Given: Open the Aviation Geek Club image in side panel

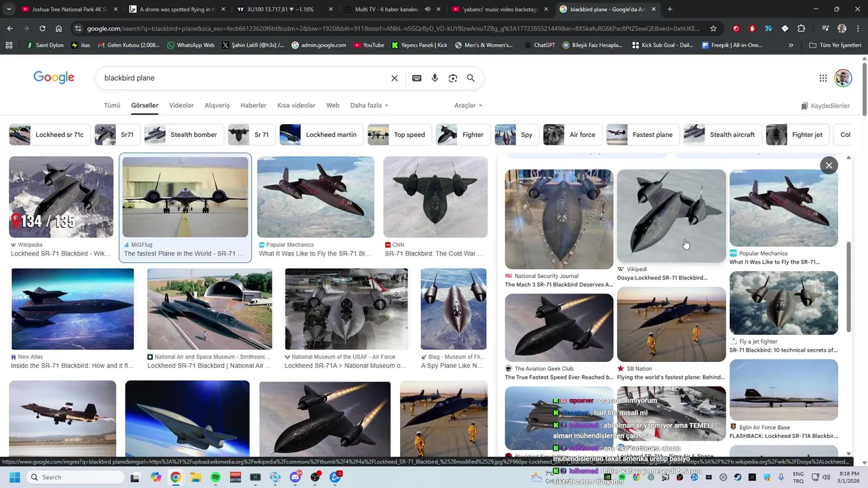Looking at the screenshot, I should click(x=559, y=327).
